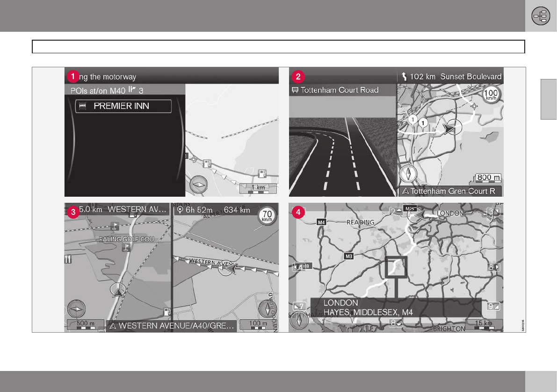The height and width of the screenshot is (392, 557).
Task: Click the 100 km/h speed limit sign
Action: click(494, 95)
